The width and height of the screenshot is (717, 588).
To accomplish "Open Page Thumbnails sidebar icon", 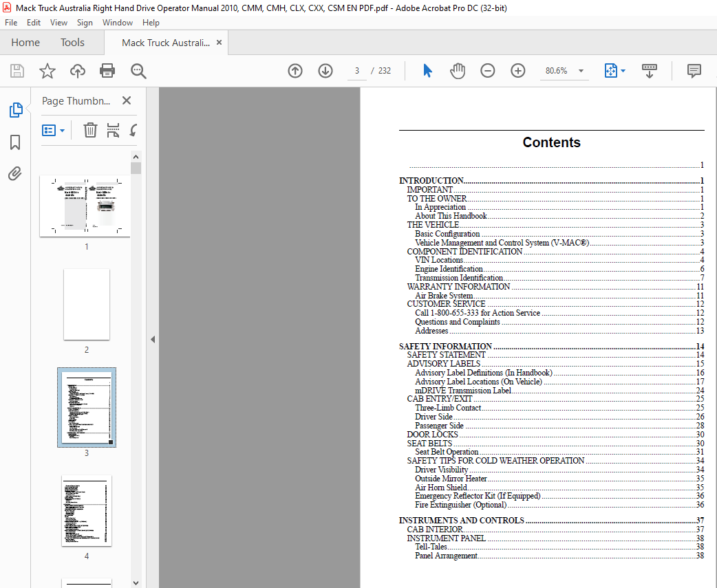I will point(16,110).
